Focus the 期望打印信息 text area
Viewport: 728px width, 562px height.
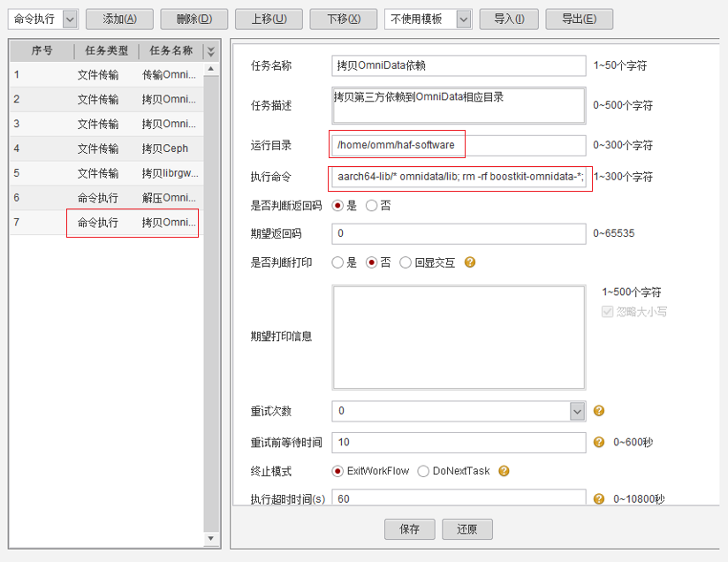click(459, 338)
